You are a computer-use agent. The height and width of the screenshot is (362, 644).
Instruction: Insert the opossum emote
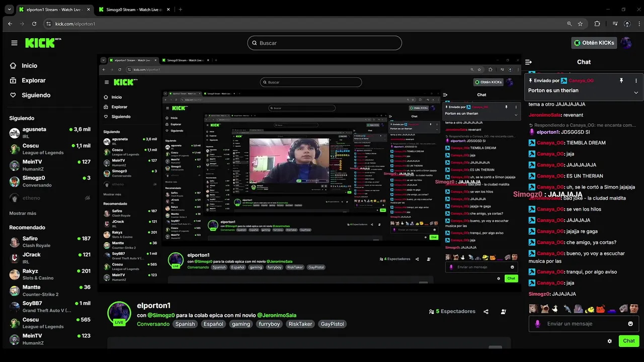(533, 309)
